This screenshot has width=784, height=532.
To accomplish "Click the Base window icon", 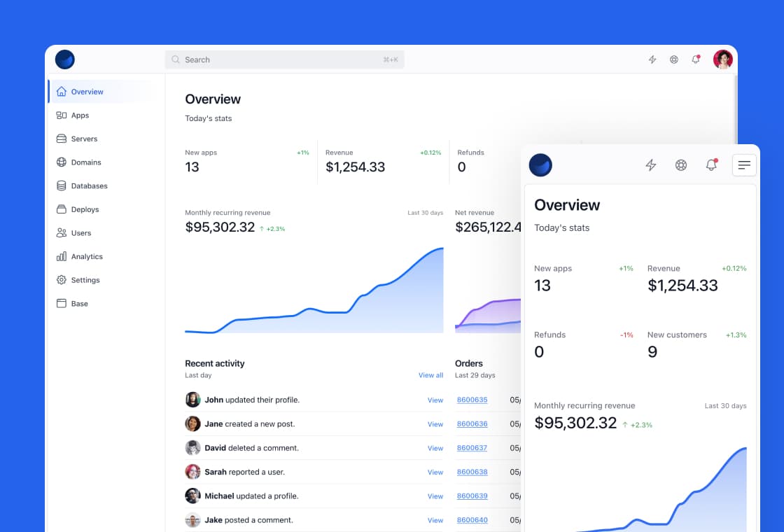I will pyautogui.click(x=62, y=303).
